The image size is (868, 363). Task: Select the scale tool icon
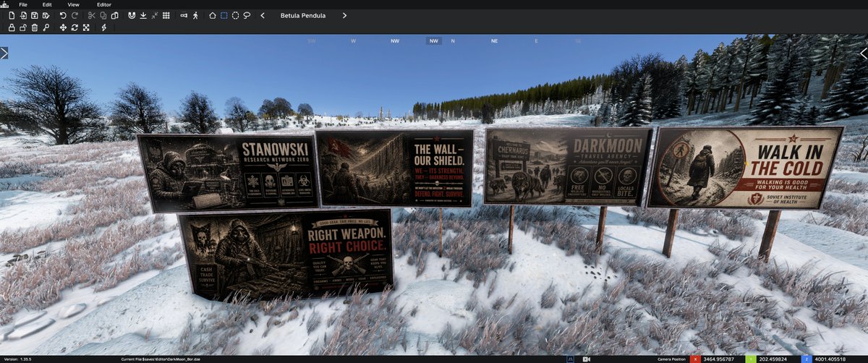[x=86, y=27]
